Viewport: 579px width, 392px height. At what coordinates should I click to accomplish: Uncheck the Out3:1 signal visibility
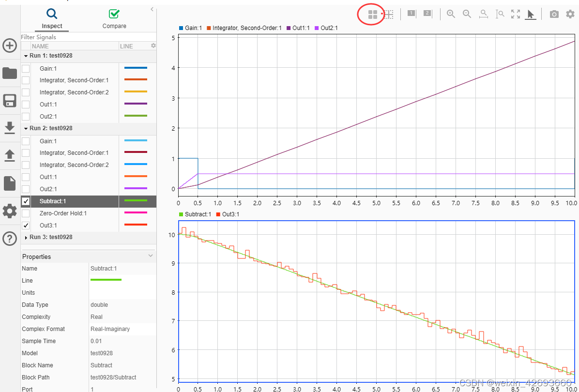[x=26, y=225]
